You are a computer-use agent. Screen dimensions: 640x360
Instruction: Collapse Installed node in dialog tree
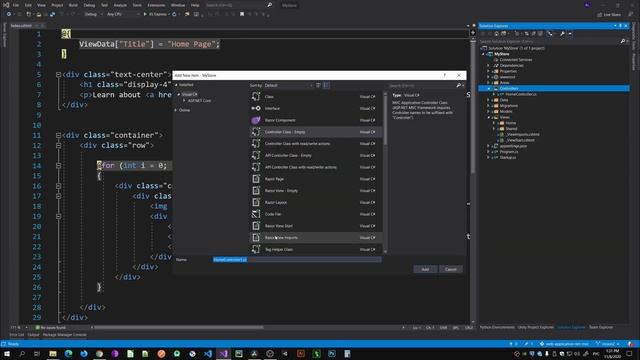(x=176, y=85)
